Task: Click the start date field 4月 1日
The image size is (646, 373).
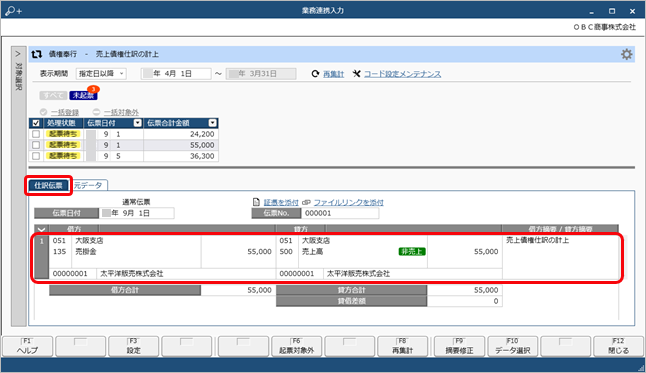Action: [x=176, y=74]
